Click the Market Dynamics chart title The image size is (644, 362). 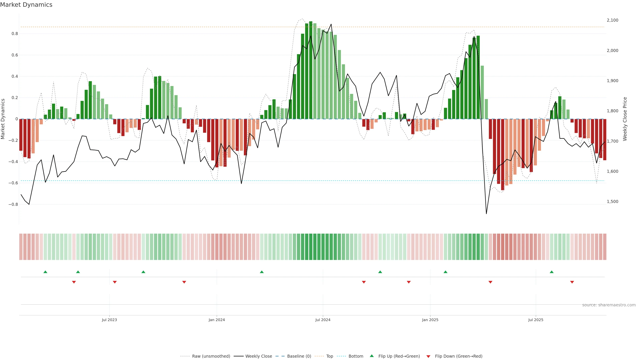26,5
